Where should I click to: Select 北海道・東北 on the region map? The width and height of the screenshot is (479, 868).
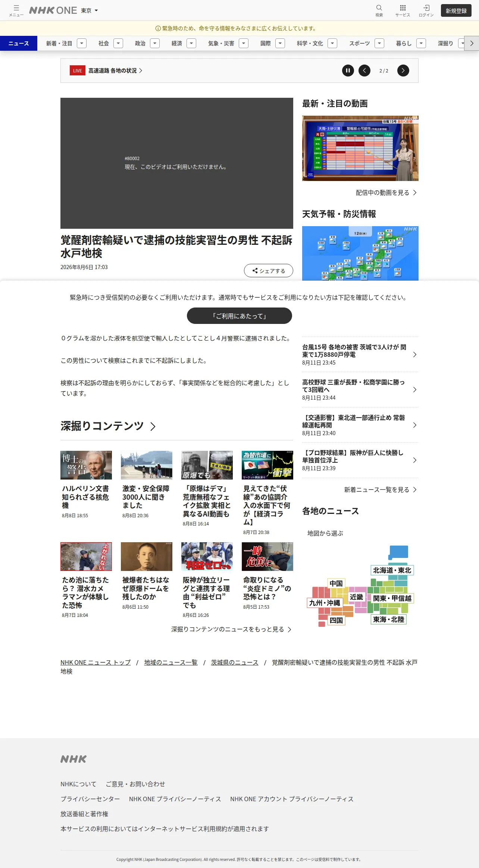pos(392,570)
